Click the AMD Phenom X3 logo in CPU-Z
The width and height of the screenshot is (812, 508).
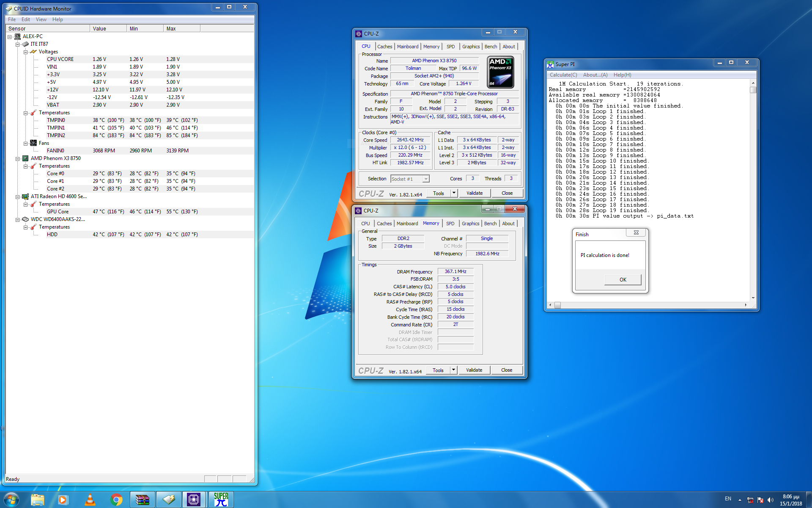pos(501,72)
